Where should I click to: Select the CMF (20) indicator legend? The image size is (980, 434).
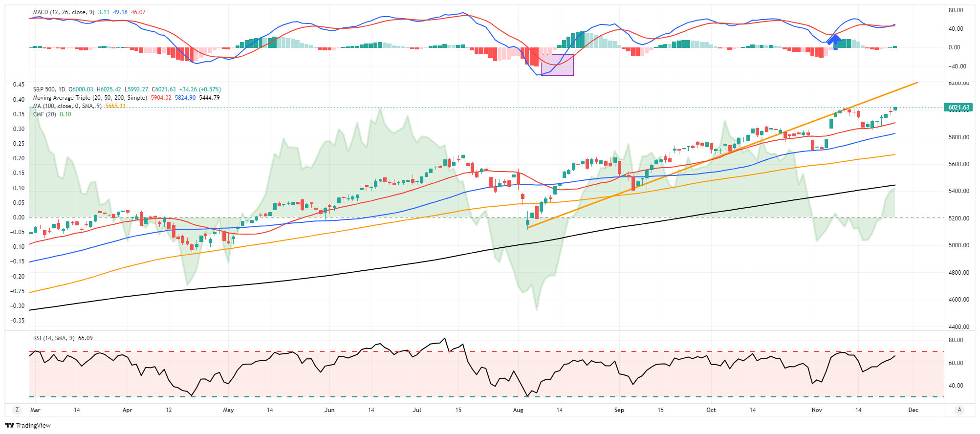(x=45, y=114)
